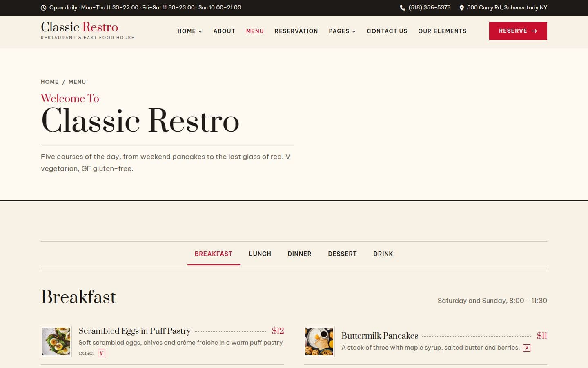The image size is (588, 368).
Task: Switch to the Dinner tab
Action: [x=299, y=254]
